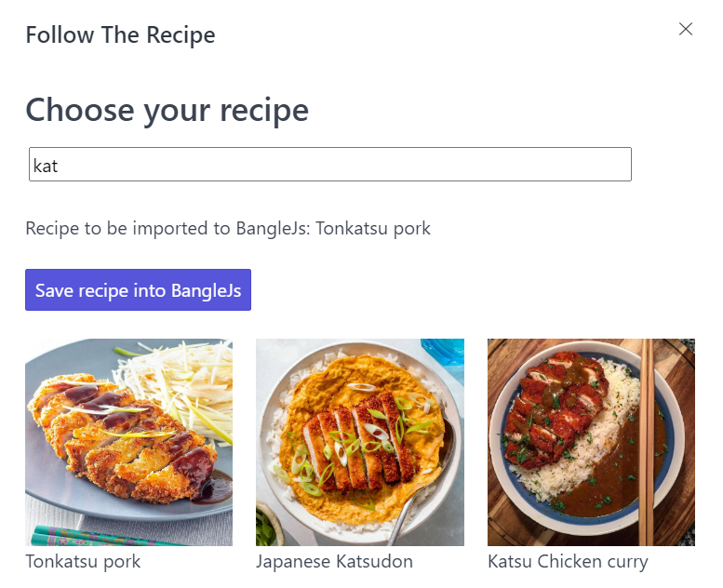
Task: Select the Tonkatsu pork photo
Action: (128, 442)
